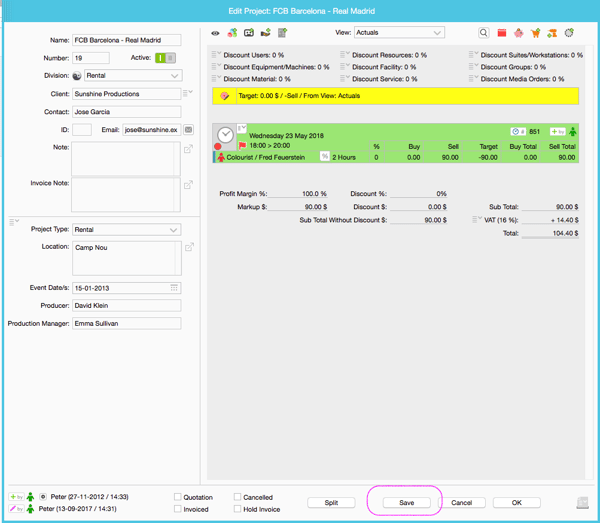Click the eye icon in the toolbar
This screenshot has height=523, width=600.
pyautogui.click(x=215, y=33)
